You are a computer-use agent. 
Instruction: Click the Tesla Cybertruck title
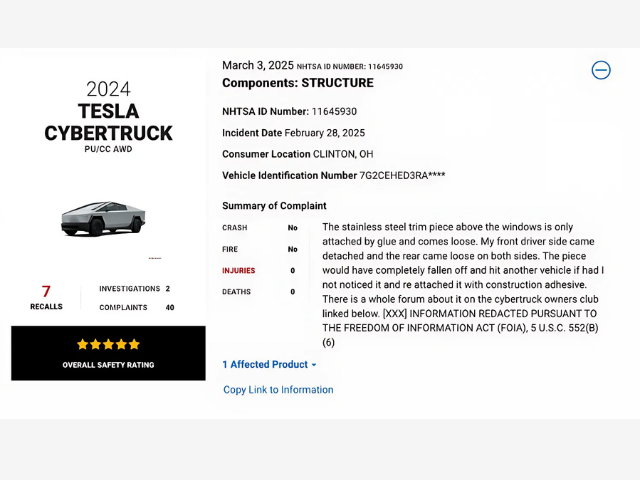pyautogui.click(x=108, y=122)
